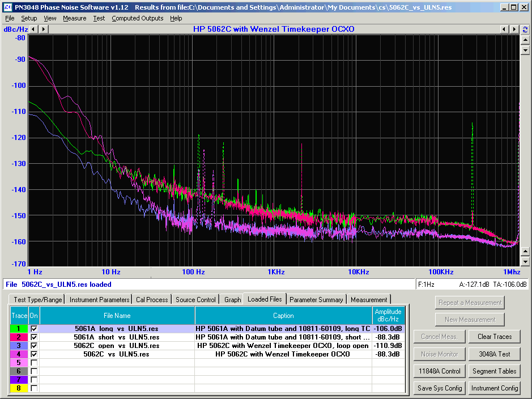The width and height of the screenshot is (532, 399).
Task: Click Save Sys Config button
Action: coord(440,388)
